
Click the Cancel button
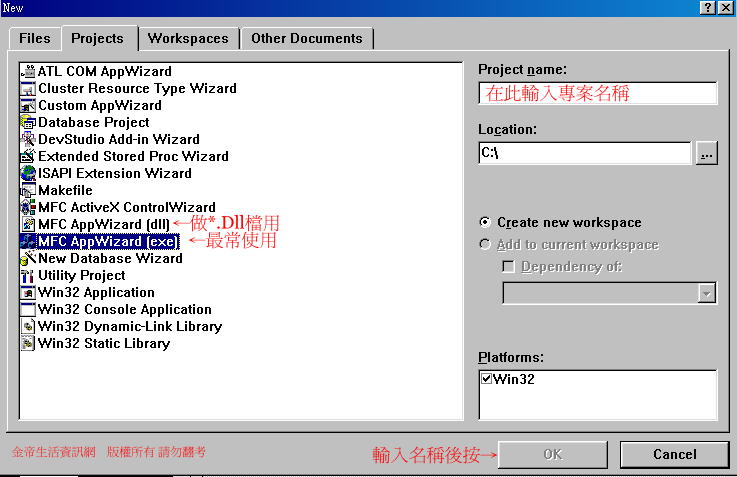pos(674,454)
